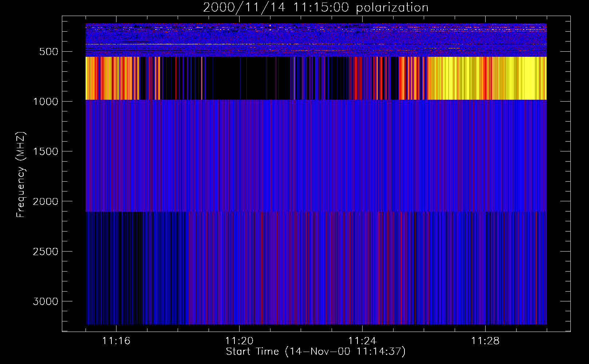Click the 1500 frequency tick label
This screenshot has width=589, height=364.
click(46, 151)
